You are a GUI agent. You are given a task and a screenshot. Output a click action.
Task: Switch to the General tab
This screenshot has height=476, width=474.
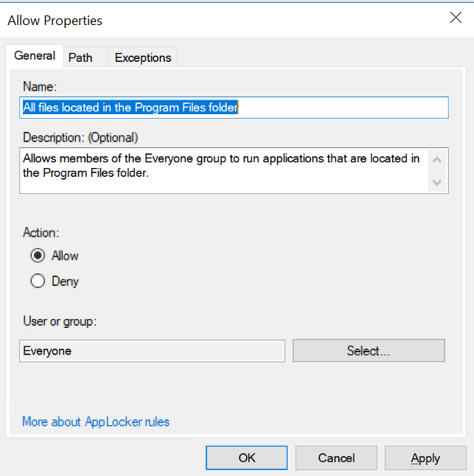click(x=35, y=56)
